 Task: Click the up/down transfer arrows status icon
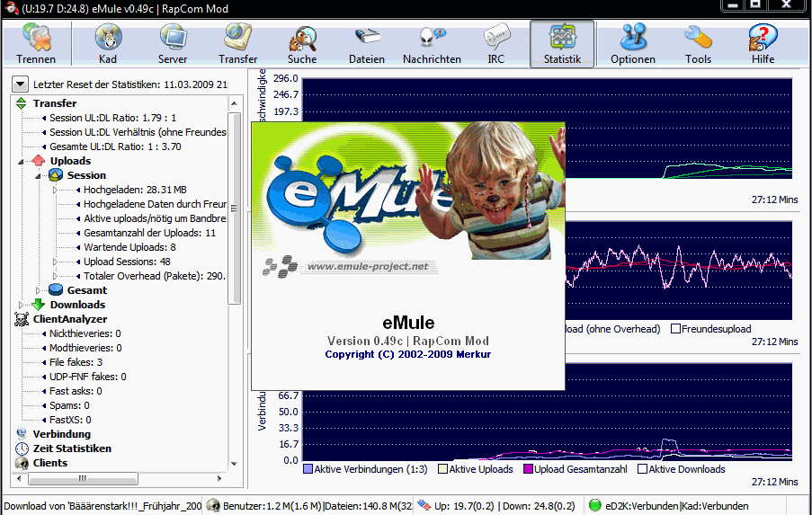pos(424,505)
